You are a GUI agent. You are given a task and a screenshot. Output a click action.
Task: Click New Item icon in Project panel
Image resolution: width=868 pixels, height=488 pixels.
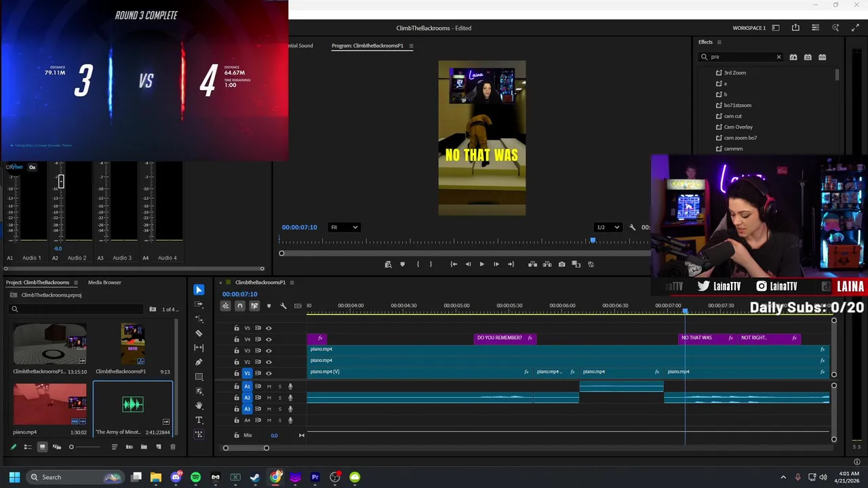click(159, 447)
